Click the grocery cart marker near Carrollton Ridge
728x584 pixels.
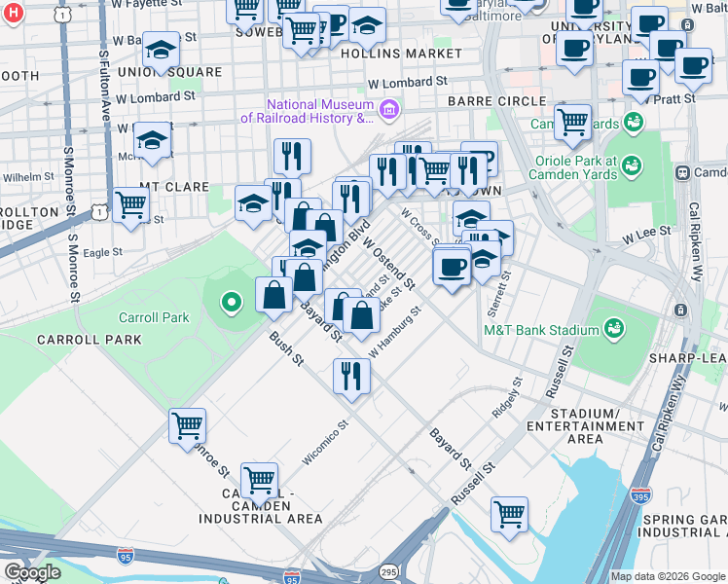coord(131,206)
